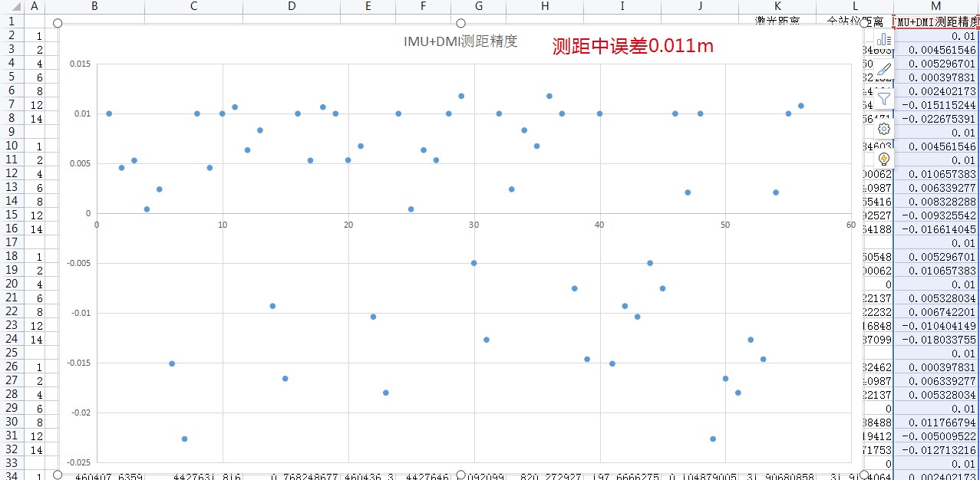Select row 34 header

click(x=12, y=475)
